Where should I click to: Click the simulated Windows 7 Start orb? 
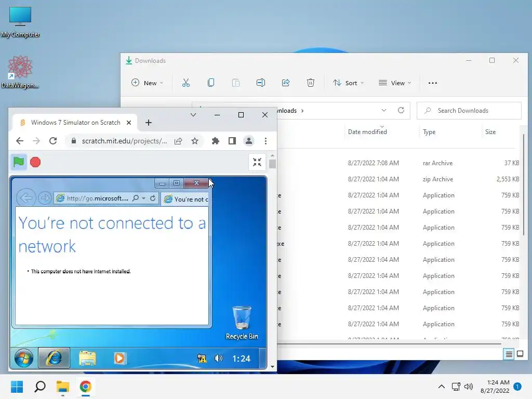click(x=24, y=358)
